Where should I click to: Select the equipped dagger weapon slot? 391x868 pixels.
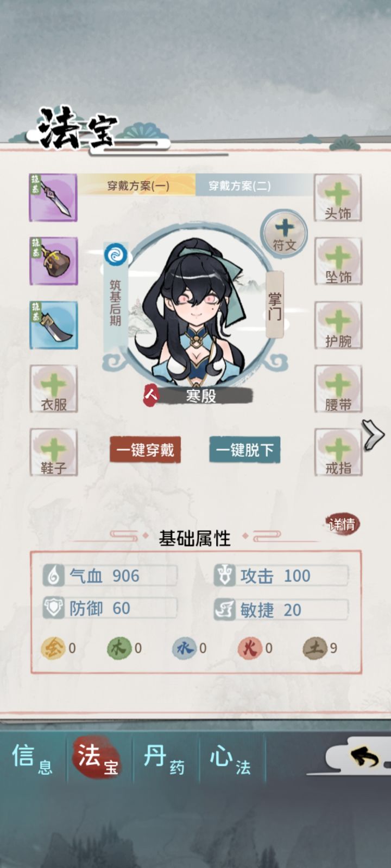(x=53, y=197)
